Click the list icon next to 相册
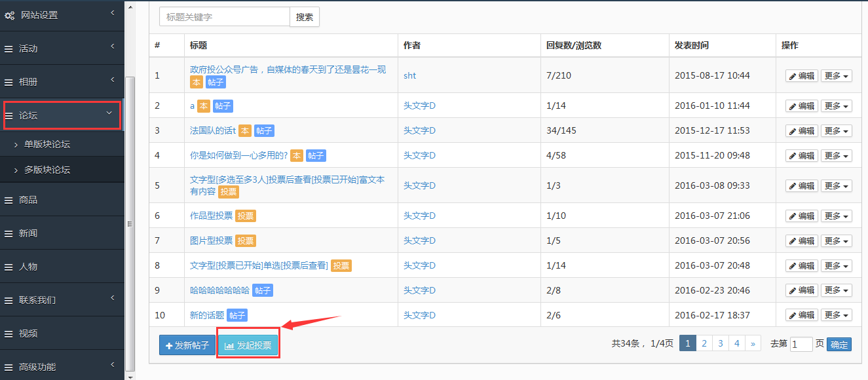Viewport: 868px width, 380px height. coord(9,83)
